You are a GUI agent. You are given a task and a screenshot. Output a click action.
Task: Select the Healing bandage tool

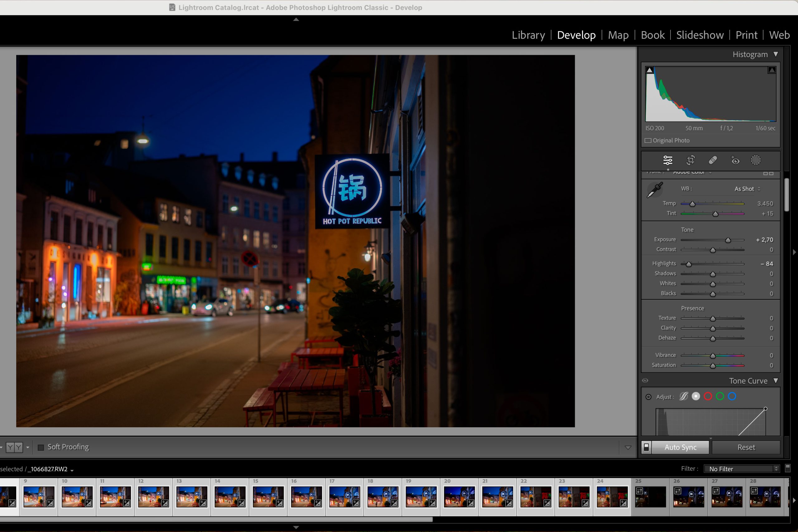tap(713, 160)
